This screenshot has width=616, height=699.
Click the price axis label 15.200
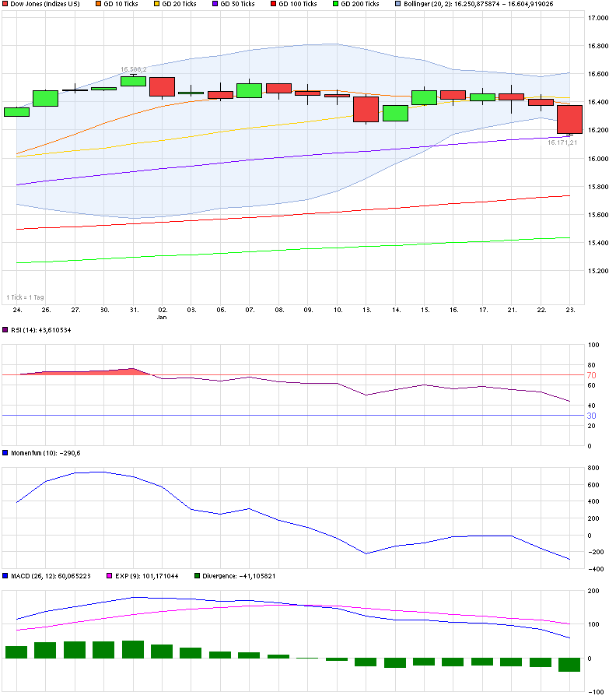(x=598, y=271)
